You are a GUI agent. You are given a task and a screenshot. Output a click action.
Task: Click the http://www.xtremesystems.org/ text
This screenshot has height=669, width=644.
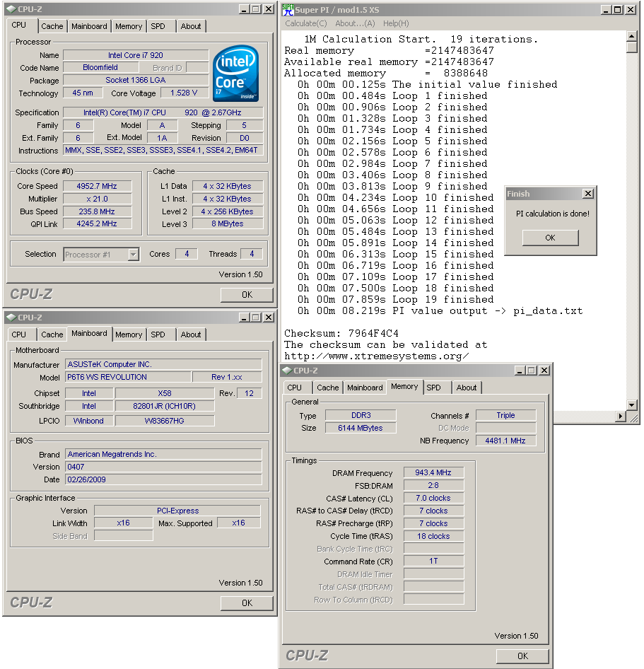[377, 356]
